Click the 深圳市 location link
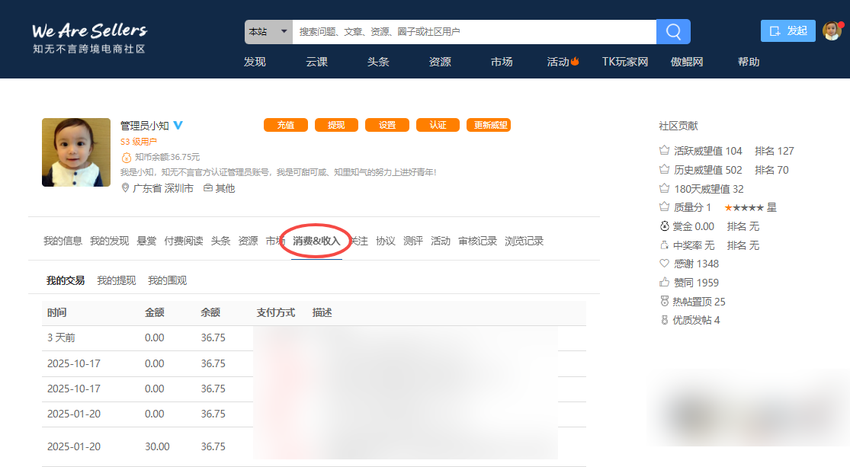 pyautogui.click(x=179, y=188)
